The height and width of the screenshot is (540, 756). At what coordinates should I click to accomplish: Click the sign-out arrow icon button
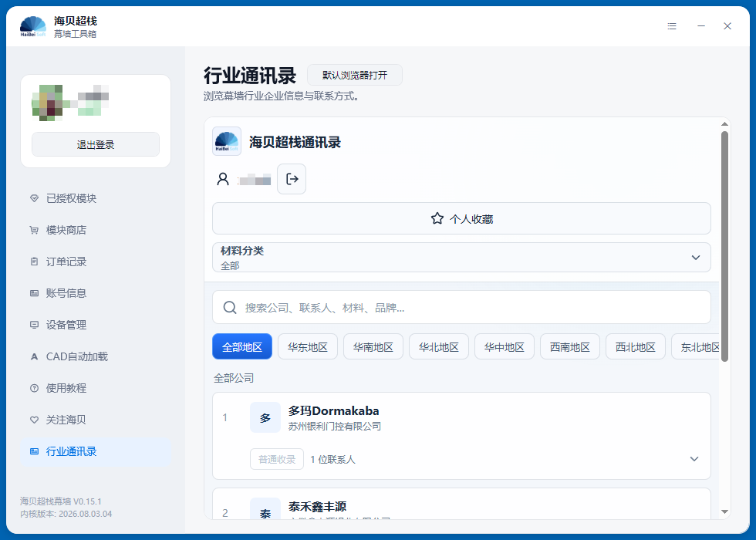point(292,179)
